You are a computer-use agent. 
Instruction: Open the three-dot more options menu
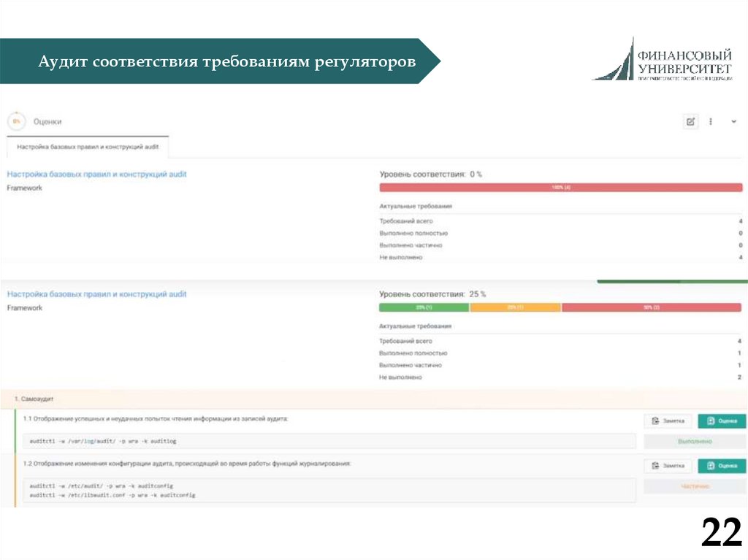point(711,122)
